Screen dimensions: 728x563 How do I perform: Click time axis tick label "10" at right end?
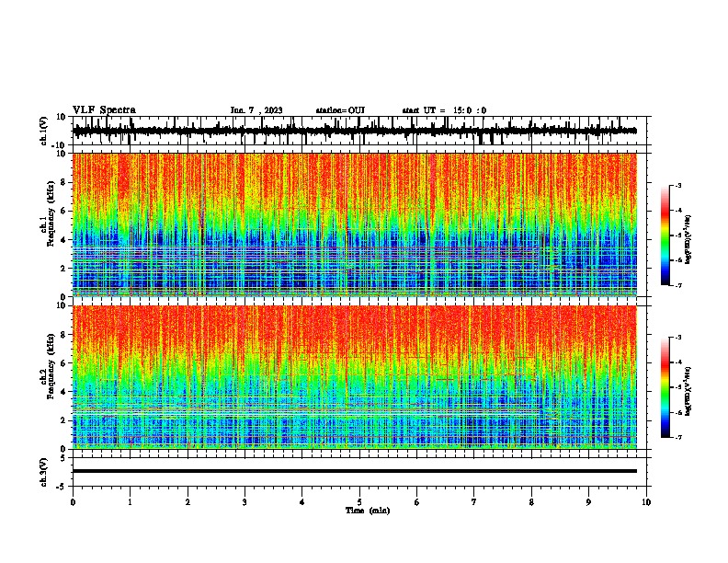click(646, 502)
